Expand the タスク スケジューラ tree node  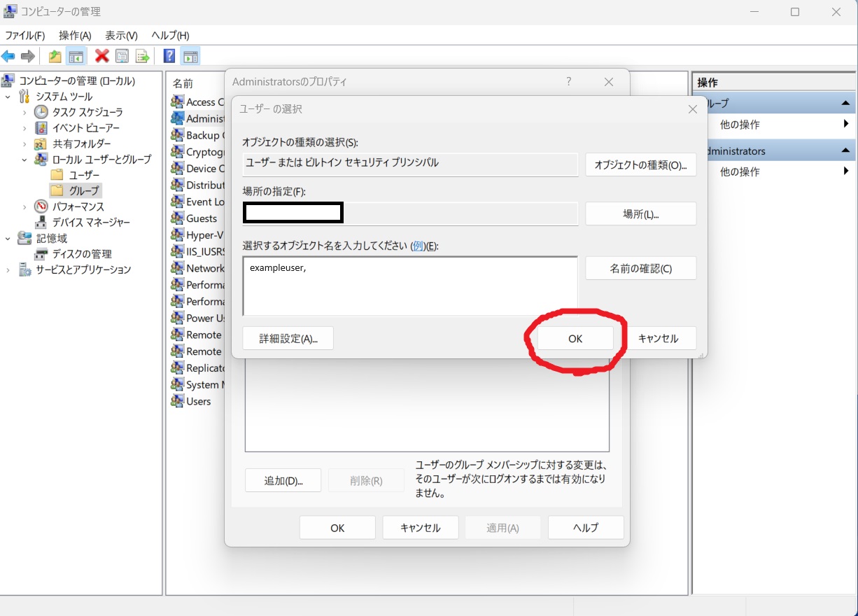coord(24,112)
